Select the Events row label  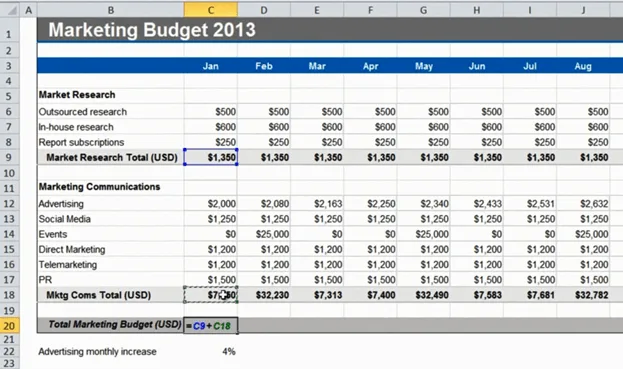coord(52,234)
